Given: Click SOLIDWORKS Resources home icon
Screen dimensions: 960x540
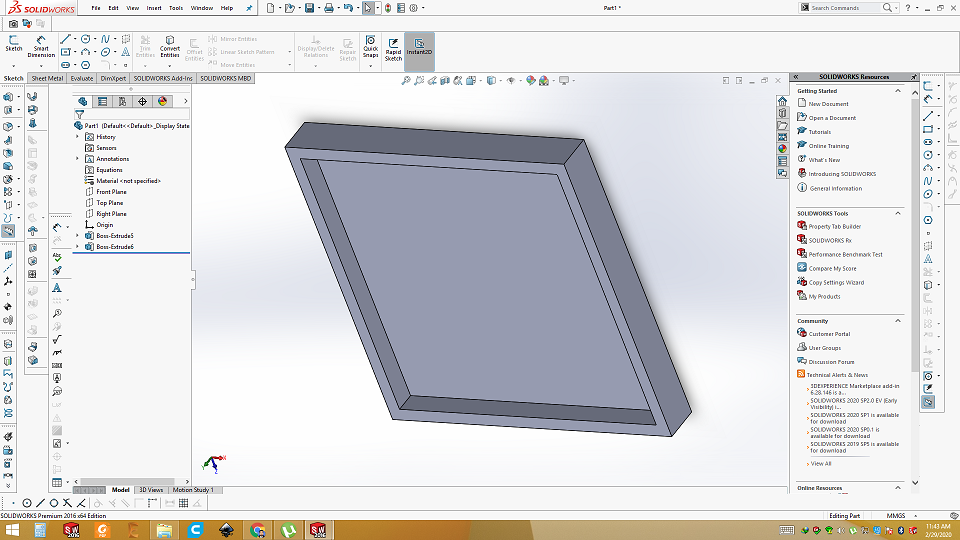Looking at the screenshot, I should 782,101.
